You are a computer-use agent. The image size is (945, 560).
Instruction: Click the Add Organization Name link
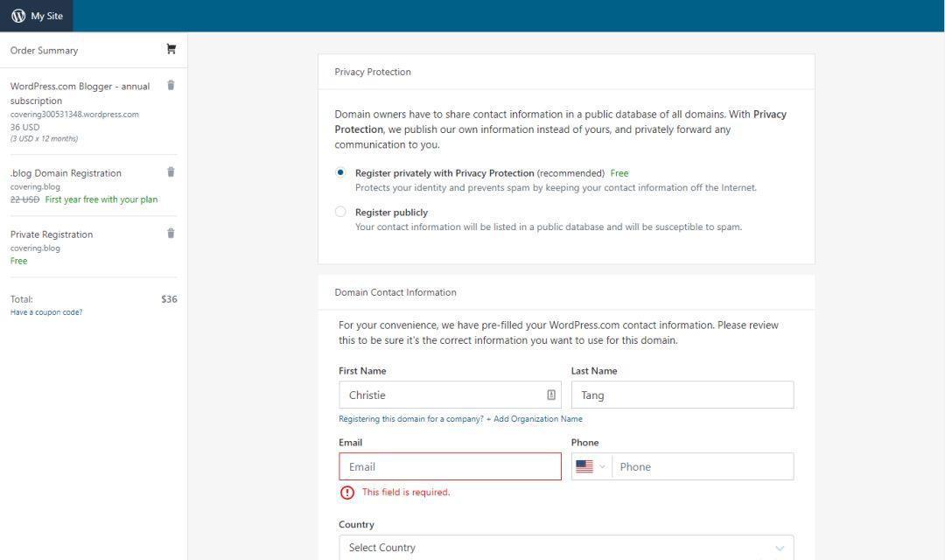[x=535, y=419]
